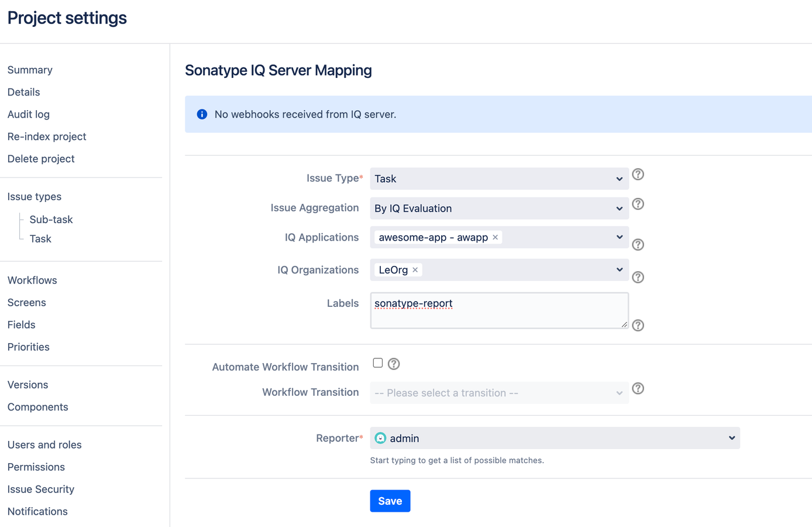Go to Workflows settings
Image resolution: width=812 pixels, height=527 pixels.
(32, 280)
